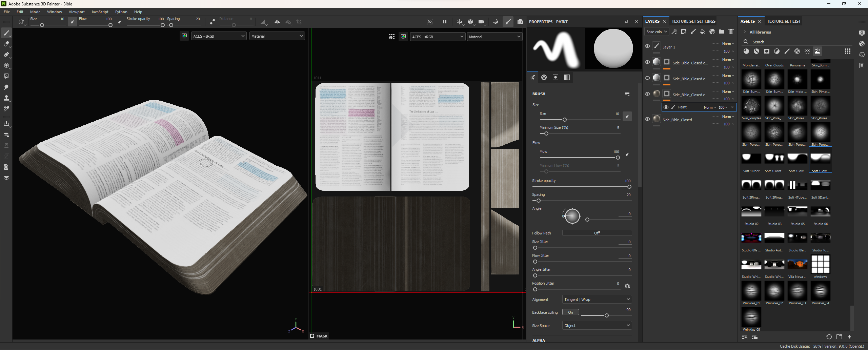
Task: Select the Smudge tool
Action: pos(6,87)
